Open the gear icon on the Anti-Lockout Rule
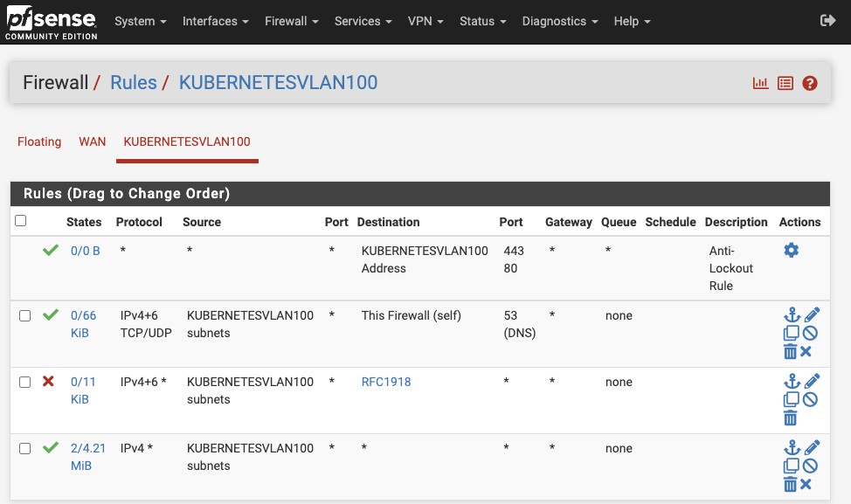 pyautogui.click(x=791, y=250)
